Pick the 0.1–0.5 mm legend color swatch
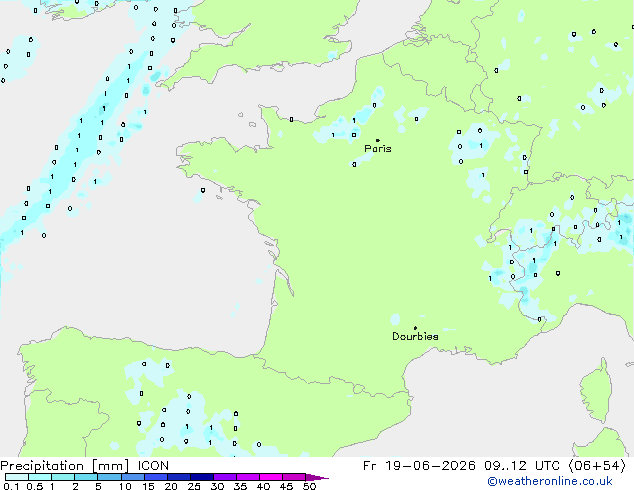634x490 pixels. click(17, 477)
